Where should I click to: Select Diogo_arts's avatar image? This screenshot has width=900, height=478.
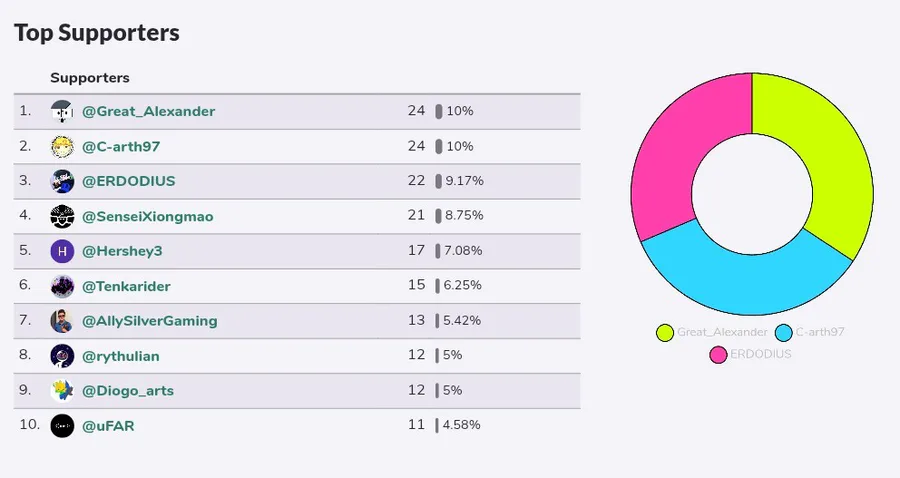(x=62, y=390)
